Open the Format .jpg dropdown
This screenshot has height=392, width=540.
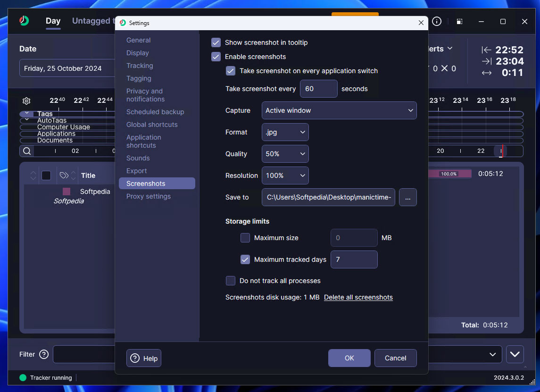tap(285, 132)
